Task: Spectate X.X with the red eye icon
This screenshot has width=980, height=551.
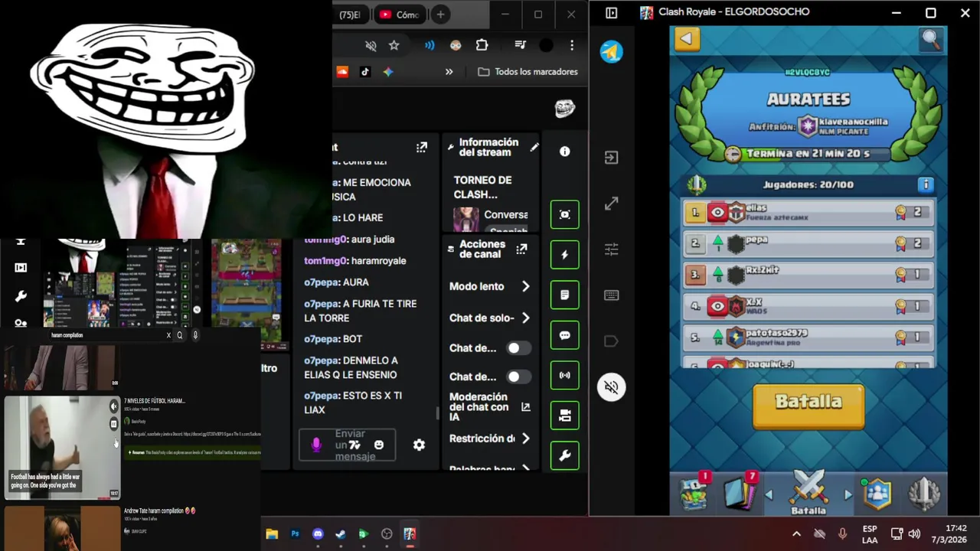Action: (x=717, y=306)
